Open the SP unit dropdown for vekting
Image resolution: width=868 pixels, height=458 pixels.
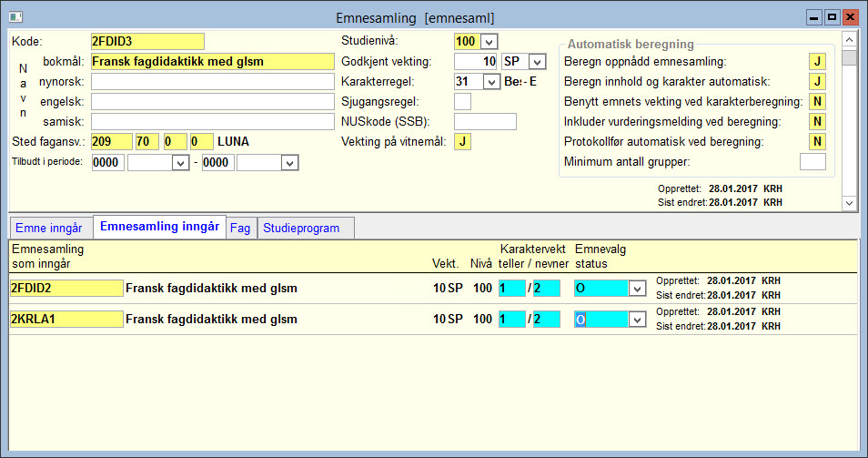pos(537,62)
